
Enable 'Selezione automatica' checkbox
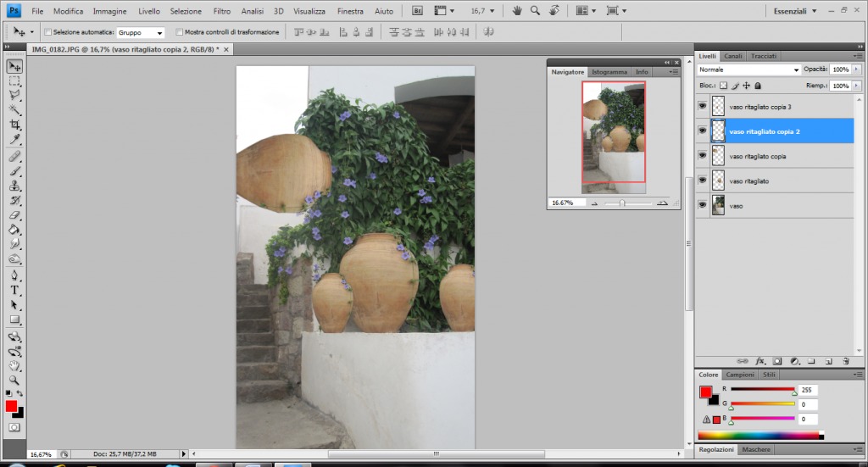point(47,32)
